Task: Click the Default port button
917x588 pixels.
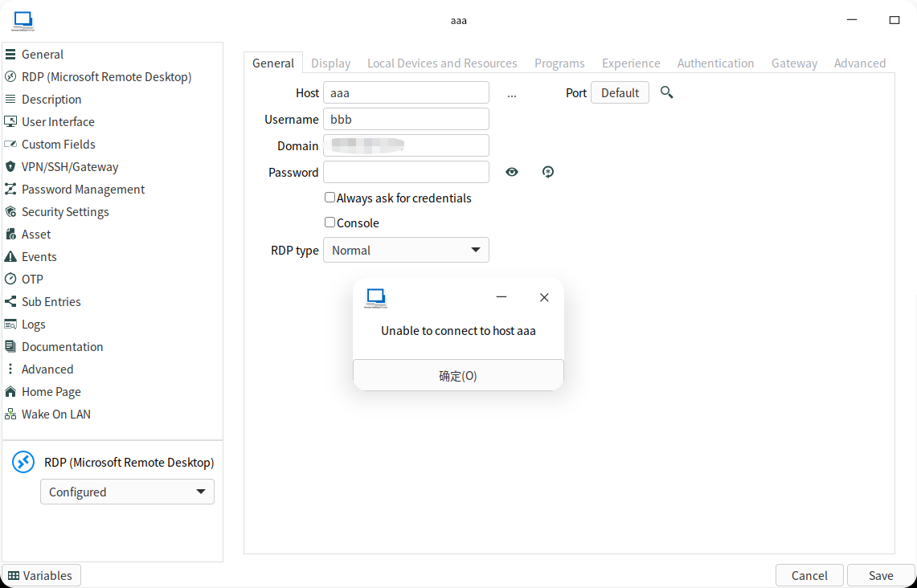Action: [620, 93]
